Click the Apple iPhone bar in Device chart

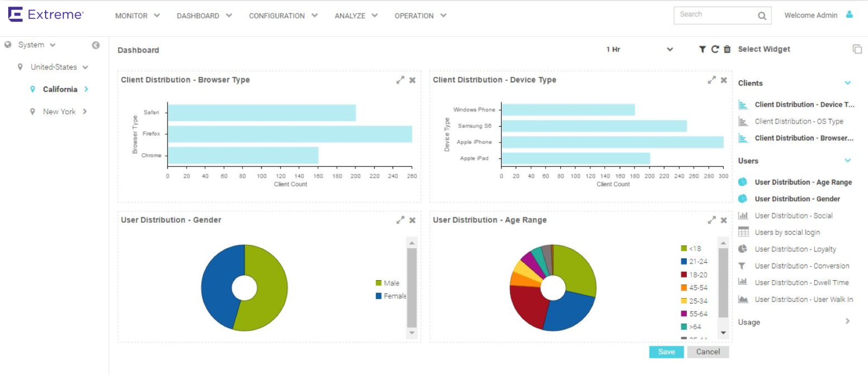(x=612, y=142)
